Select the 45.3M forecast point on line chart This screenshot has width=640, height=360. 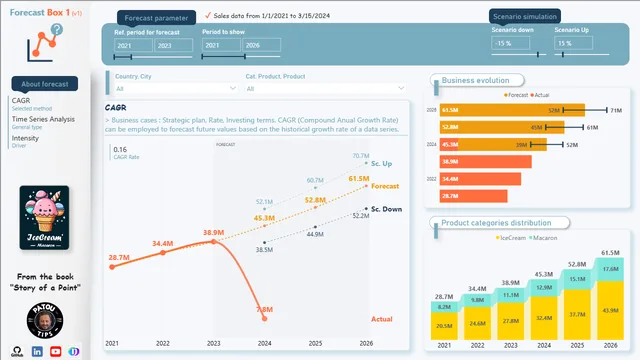[x=264, y=225]
